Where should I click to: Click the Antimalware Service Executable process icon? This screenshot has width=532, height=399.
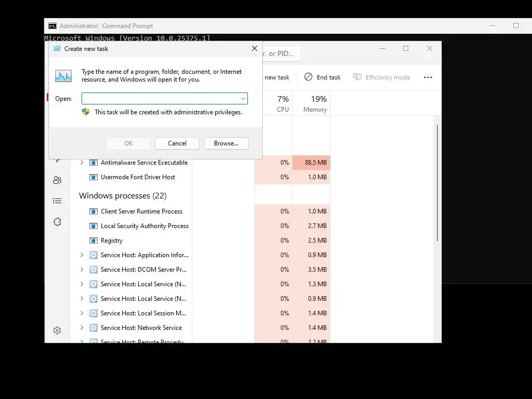click(94, 163)
